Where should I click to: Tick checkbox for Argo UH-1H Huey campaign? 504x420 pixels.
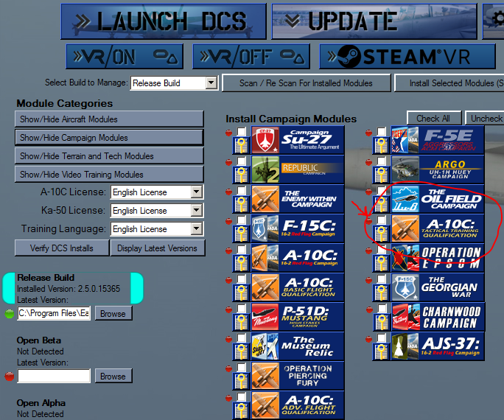tap(382, 161)
